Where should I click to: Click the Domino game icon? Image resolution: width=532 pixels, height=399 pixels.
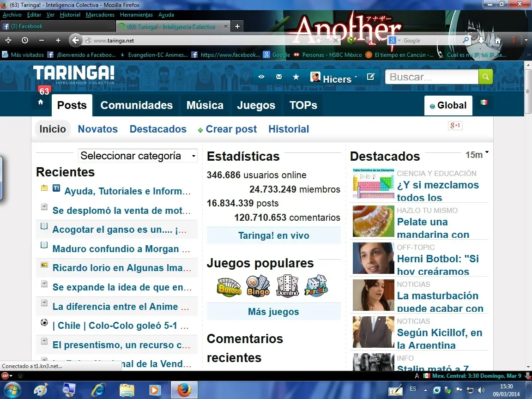coord(287,285)
